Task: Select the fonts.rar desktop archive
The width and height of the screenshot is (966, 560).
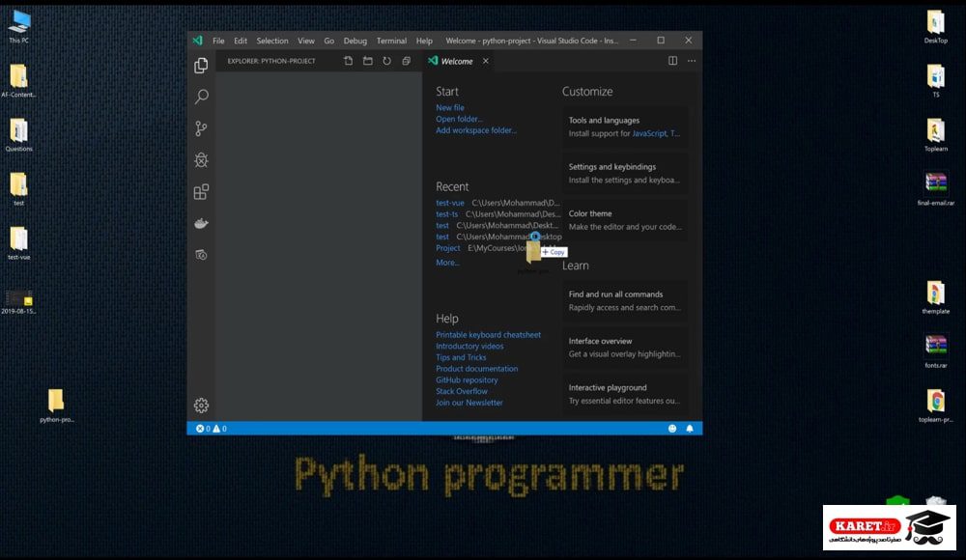Action: (x=935, y=351)
